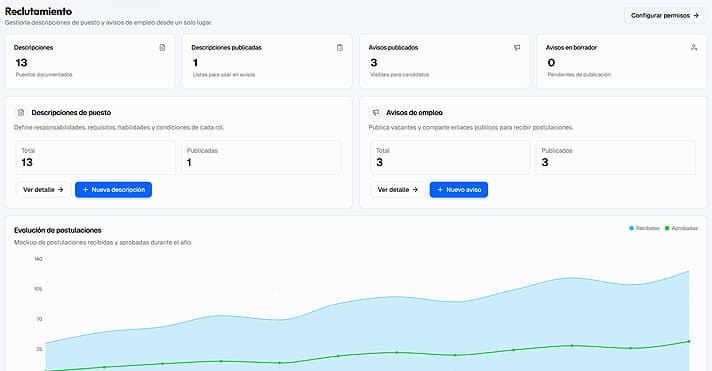The width and height of the screenshot is (712, 371).
Task: Click megaphone icon beside Avisos de empleo heading
Action: [376, 112]
